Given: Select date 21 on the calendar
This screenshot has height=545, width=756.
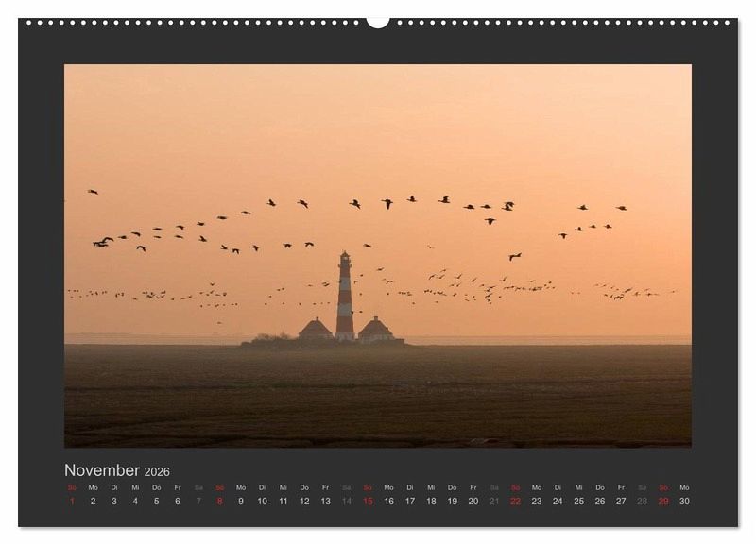Looking at the screenshot, I should (x=494, y=502).
